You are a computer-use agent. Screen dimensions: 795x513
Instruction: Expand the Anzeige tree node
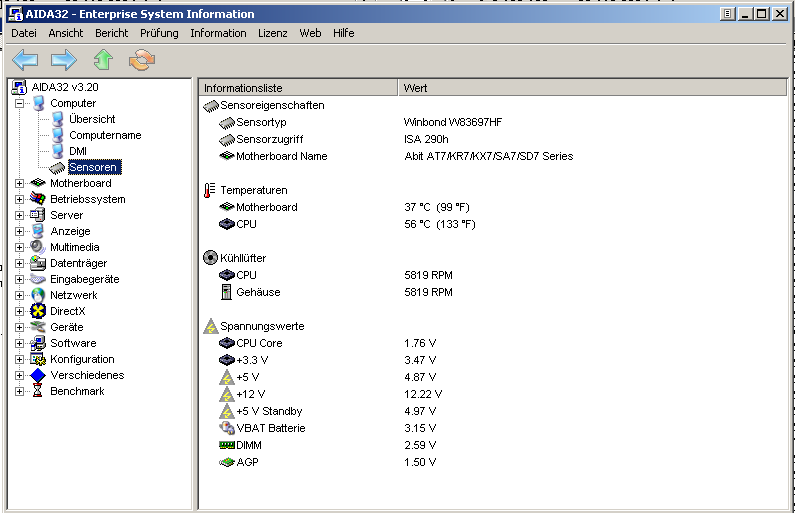(x=19, y=231)
